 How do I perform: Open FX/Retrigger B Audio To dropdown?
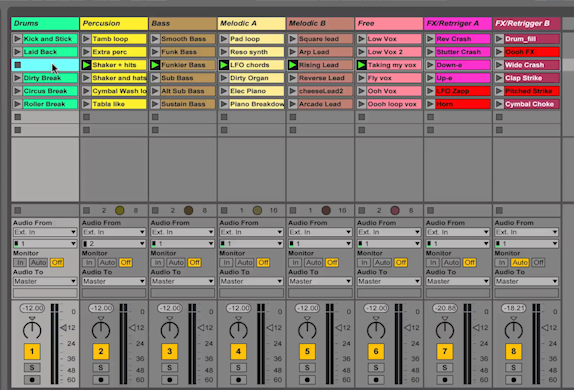pos(526,281)
